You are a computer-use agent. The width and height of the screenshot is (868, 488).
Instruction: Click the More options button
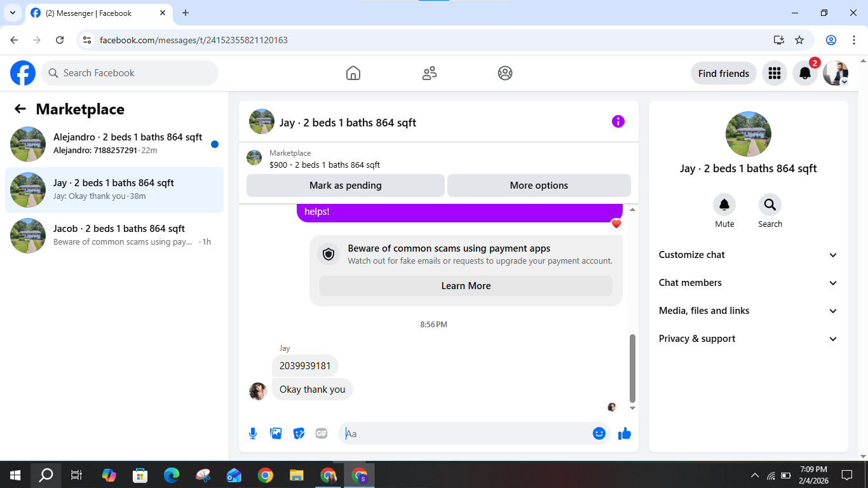click(x=539, y=186)
